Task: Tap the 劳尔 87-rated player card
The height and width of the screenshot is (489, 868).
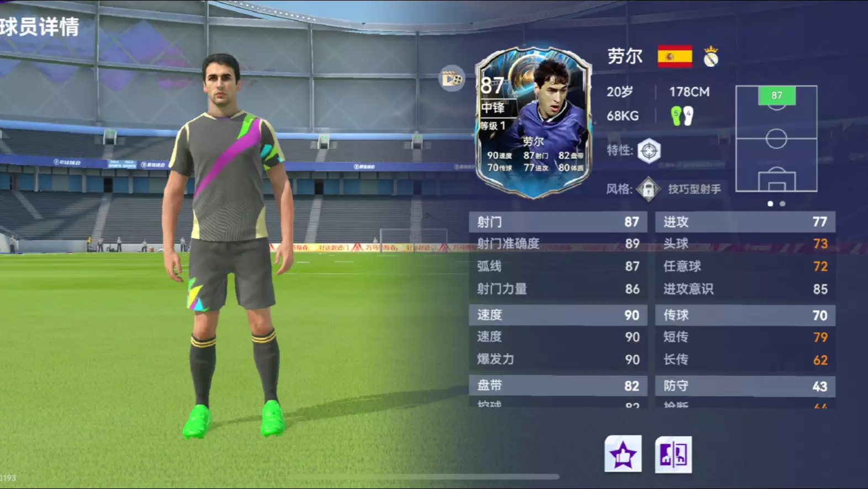Action: pos(533,123)
